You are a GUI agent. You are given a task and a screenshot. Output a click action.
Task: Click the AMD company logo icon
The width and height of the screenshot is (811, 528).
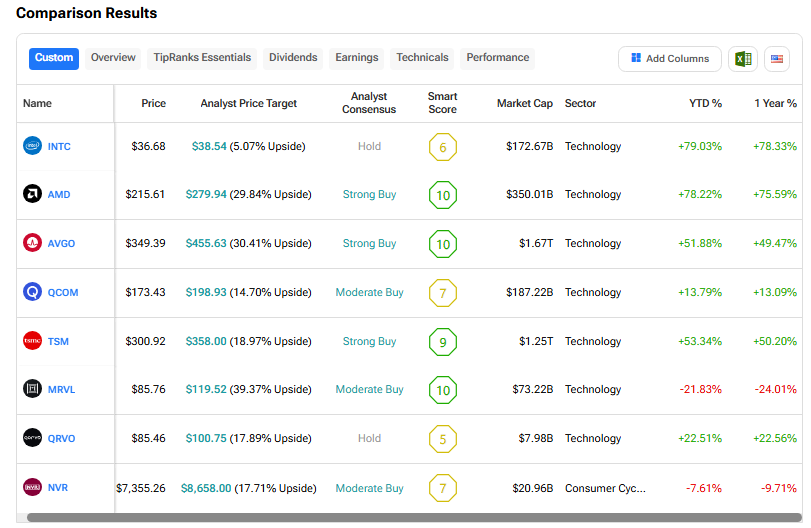(32, 194)
